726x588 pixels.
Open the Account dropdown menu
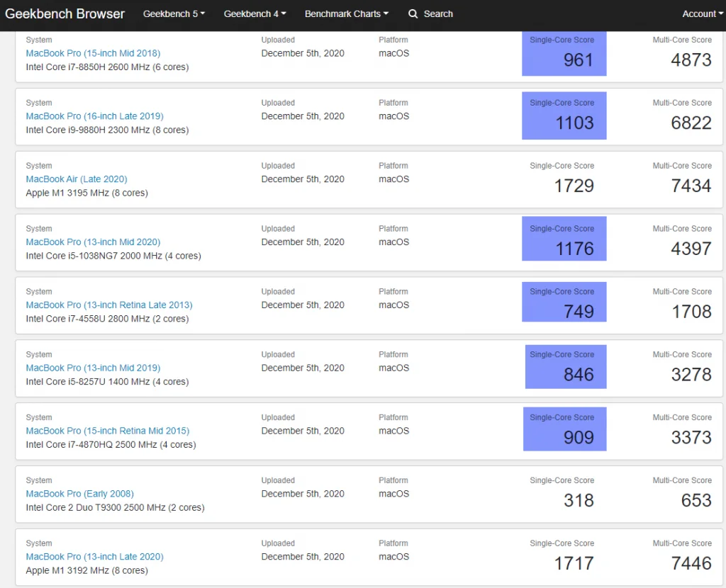[703, 14]
